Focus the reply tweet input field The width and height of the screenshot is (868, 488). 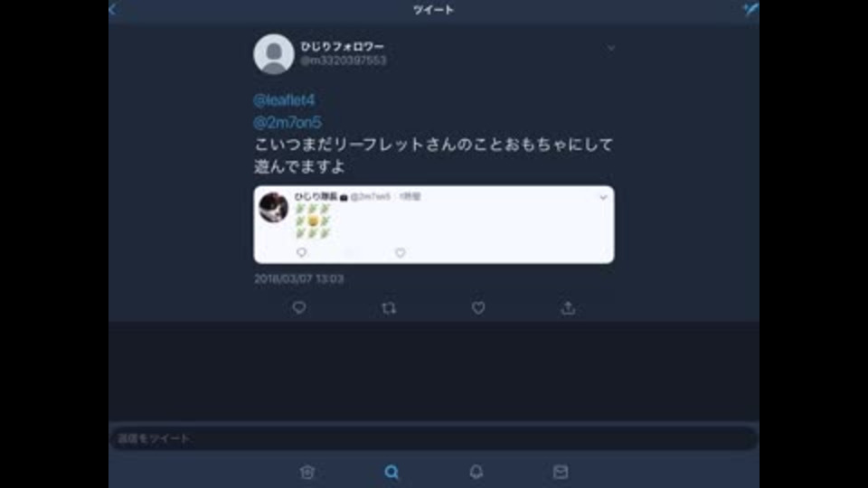point(434,438)
